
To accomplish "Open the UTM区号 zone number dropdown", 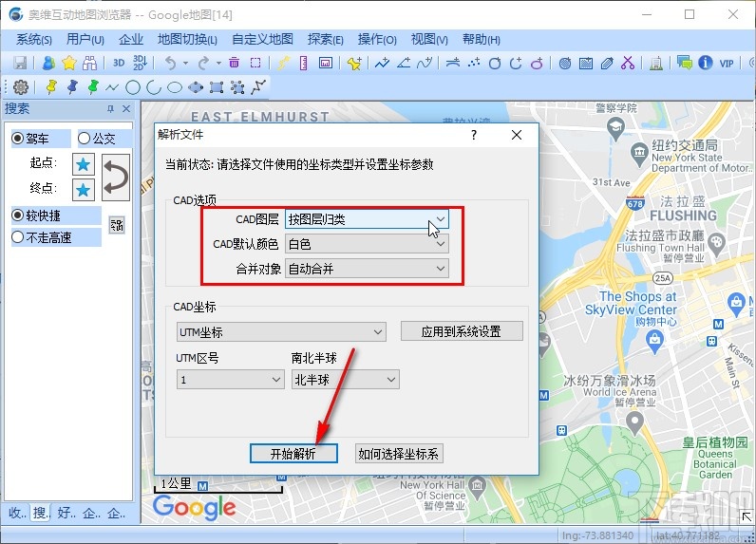I will (x=230, y=380).
